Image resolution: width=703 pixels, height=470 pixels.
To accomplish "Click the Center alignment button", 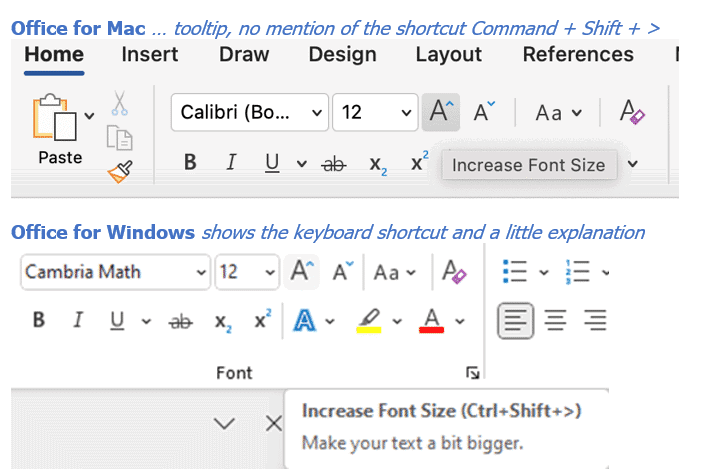I will (555, 321).
